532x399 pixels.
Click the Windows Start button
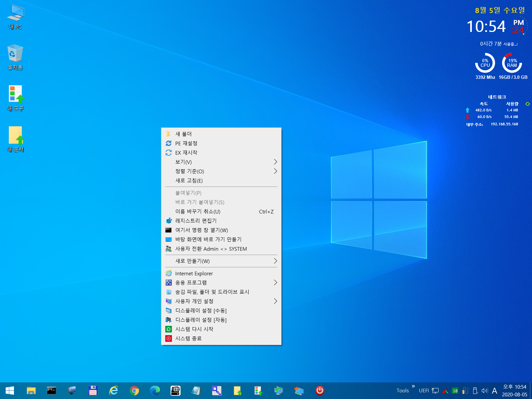tap(10, 391)
